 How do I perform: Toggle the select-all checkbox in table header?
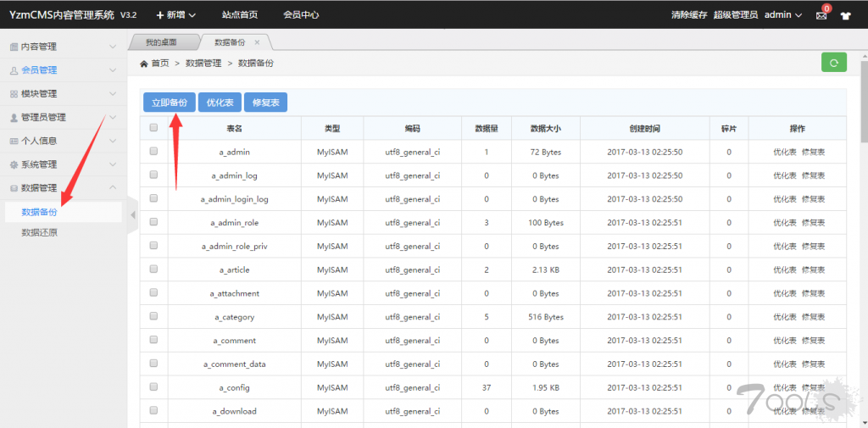(x=154, y=127)
